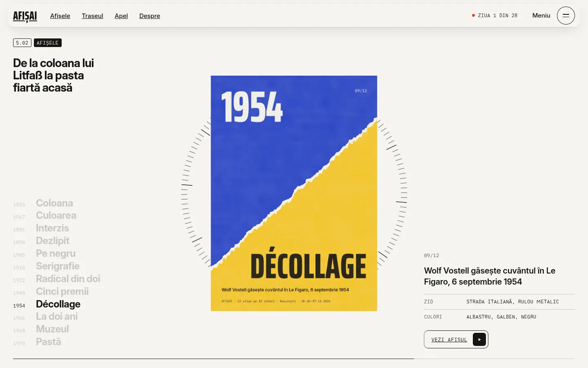The height and width of the screenshot is (368, 588).
Task: Switch to the 1890 Dezlipit poster
Action: tap(41, 241)
